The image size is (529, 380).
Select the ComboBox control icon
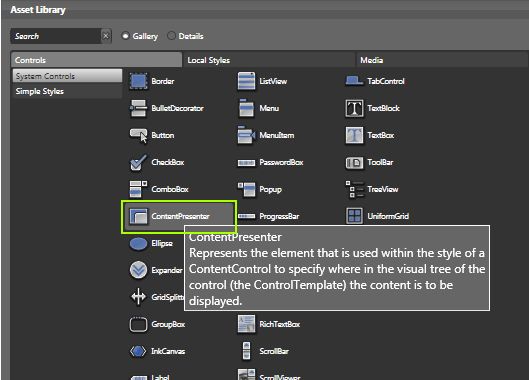pyautogui.click(x=138, y=189)
